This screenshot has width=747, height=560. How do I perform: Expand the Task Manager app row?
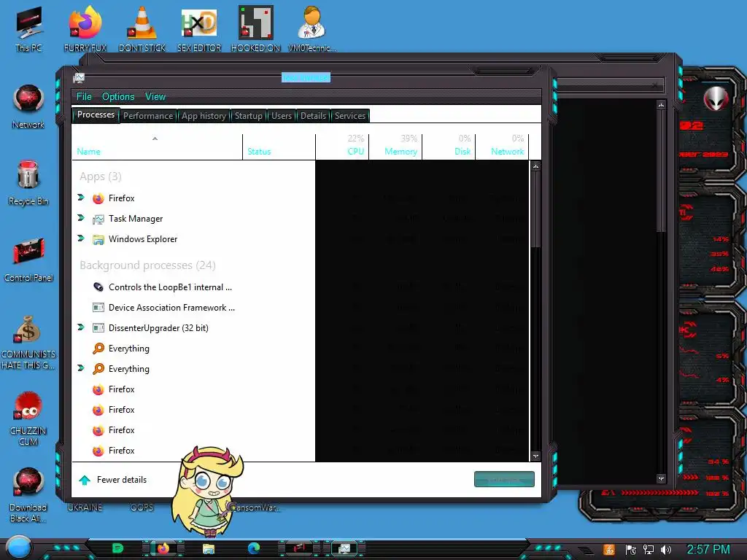[x=80, y=217]
